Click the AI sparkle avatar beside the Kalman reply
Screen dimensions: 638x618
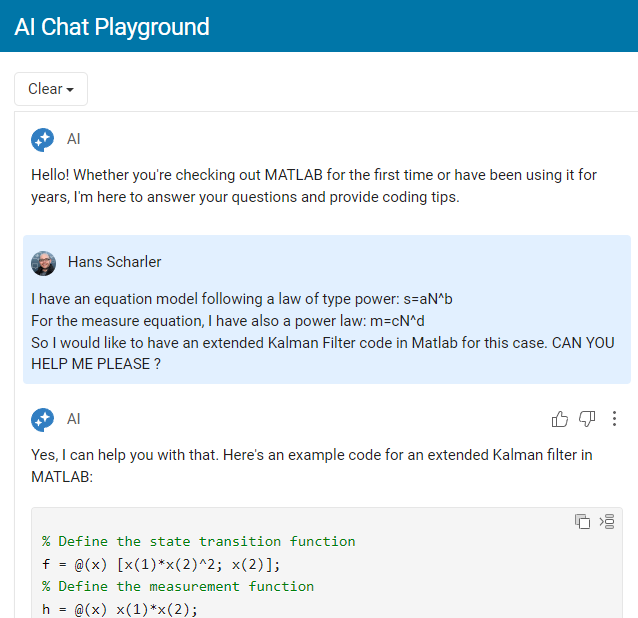click(x=43, y=419)
